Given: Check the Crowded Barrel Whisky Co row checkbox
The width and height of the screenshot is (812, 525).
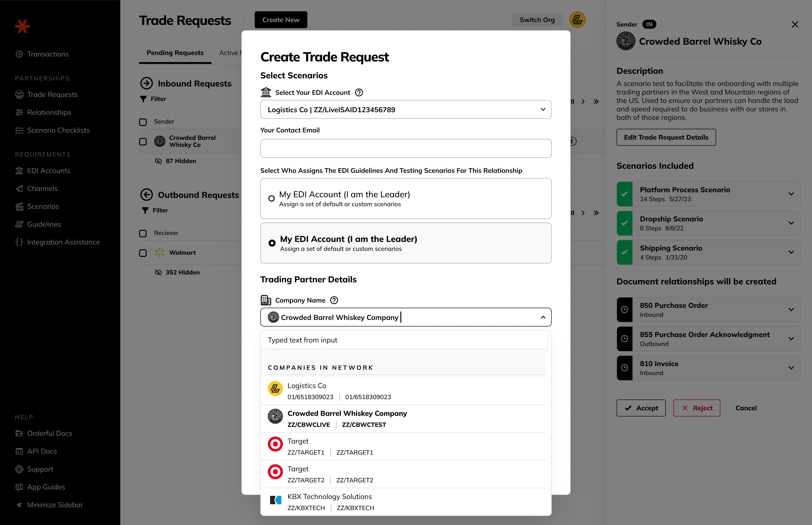Looking at the screenshot, I should click(143, 141).
